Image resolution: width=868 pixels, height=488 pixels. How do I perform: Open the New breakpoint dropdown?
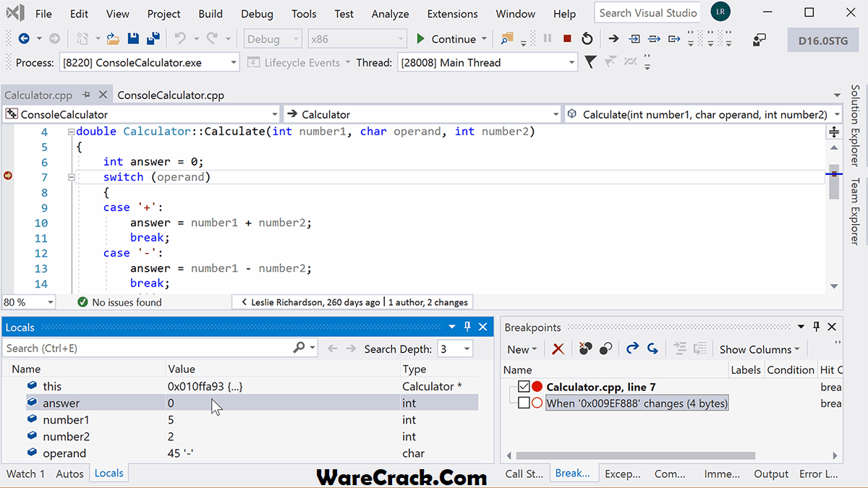tap(522, 349)
